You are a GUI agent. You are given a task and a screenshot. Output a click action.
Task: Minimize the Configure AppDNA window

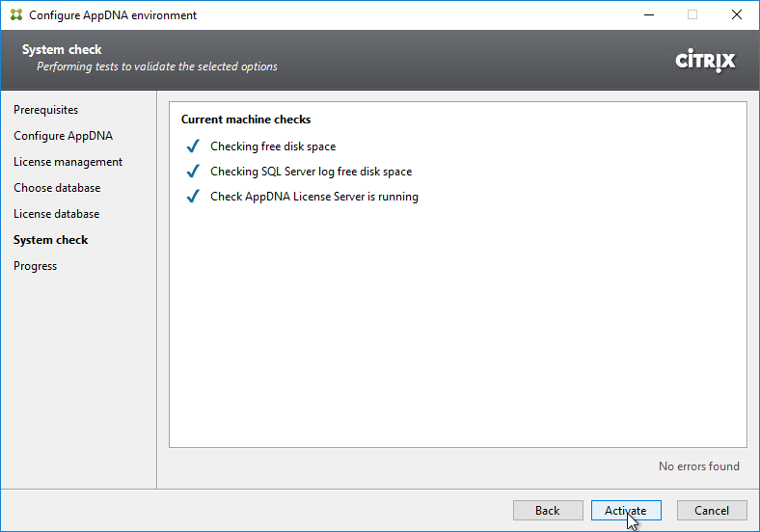[x=649, y=15]
